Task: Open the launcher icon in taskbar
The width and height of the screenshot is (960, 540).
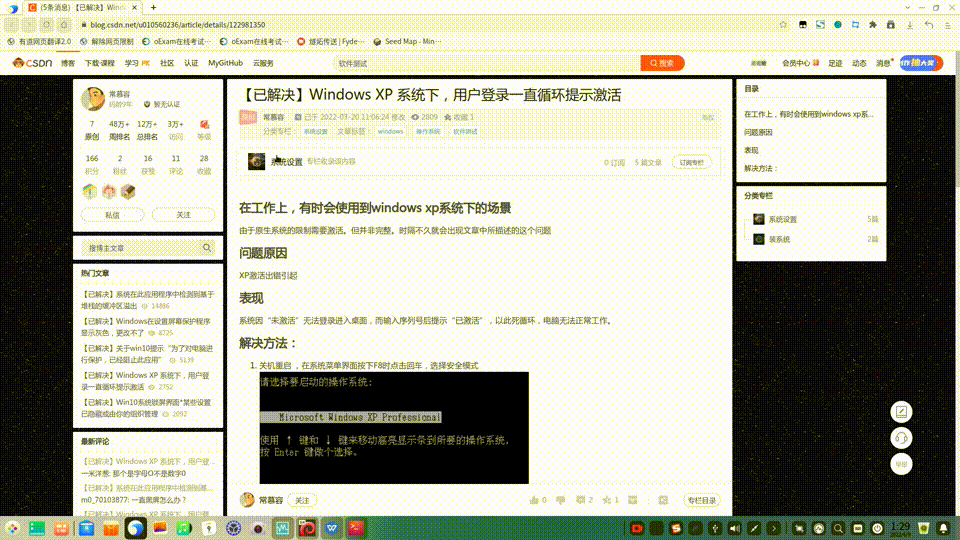Action: pos(12,528)
